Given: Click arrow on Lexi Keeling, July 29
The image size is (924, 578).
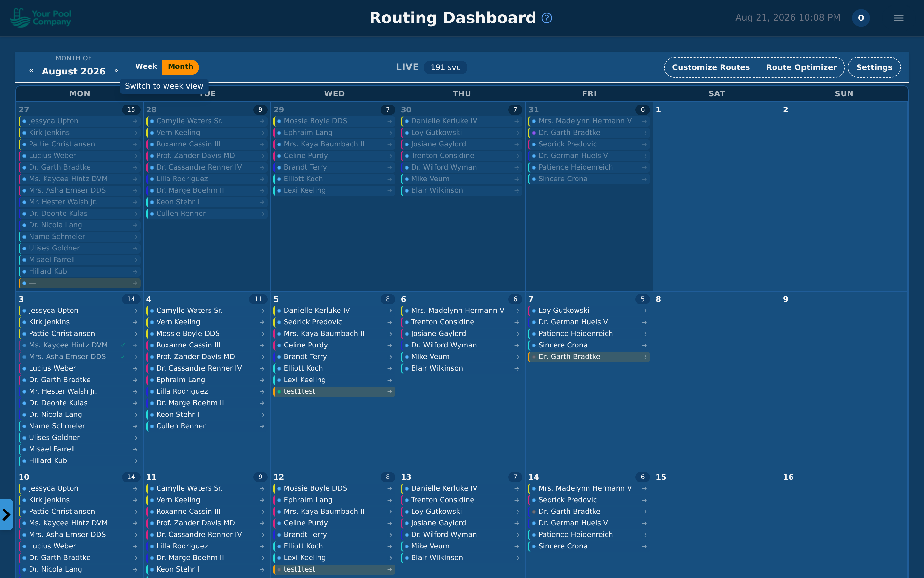Looking at the screenshot, I should pyautogui.click(x=389, y=190).
